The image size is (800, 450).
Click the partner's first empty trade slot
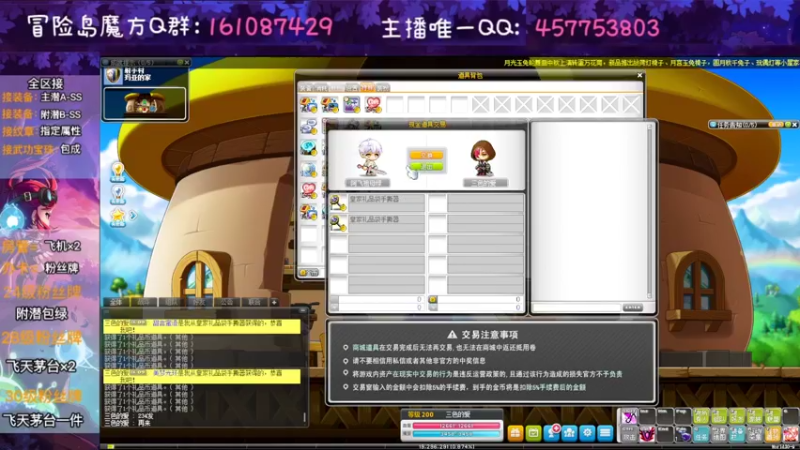(x=437, y=203)
